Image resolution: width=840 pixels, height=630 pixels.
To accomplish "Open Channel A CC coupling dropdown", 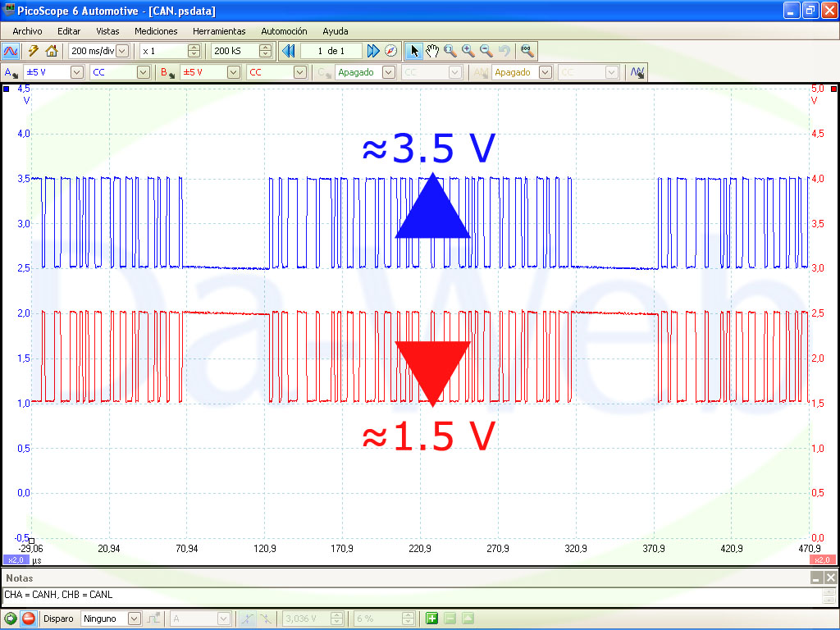I will pyautogui.click(x=143, y=72).
